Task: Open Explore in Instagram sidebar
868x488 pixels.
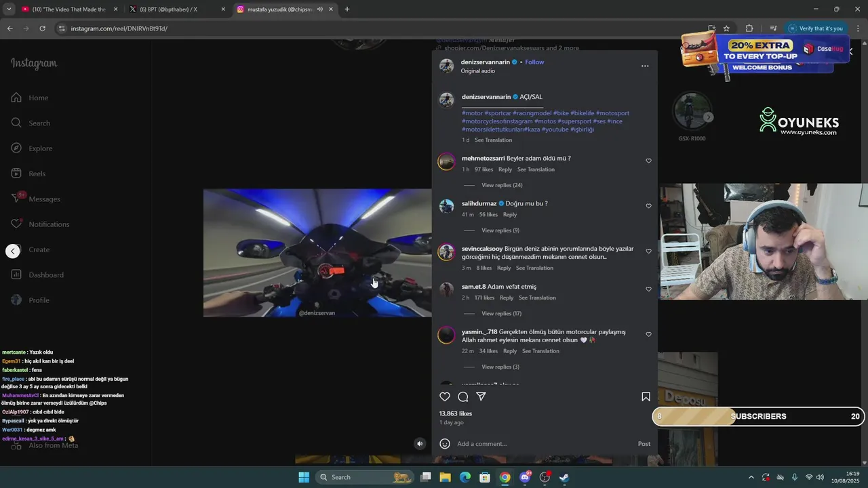Action: pyautogui.click(x=32, y=148)
